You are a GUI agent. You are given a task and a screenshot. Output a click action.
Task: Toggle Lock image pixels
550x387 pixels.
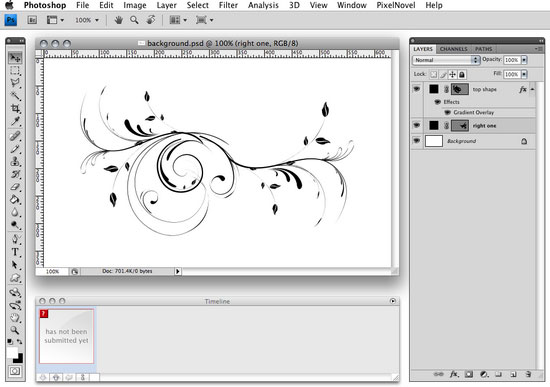(443, 74)
